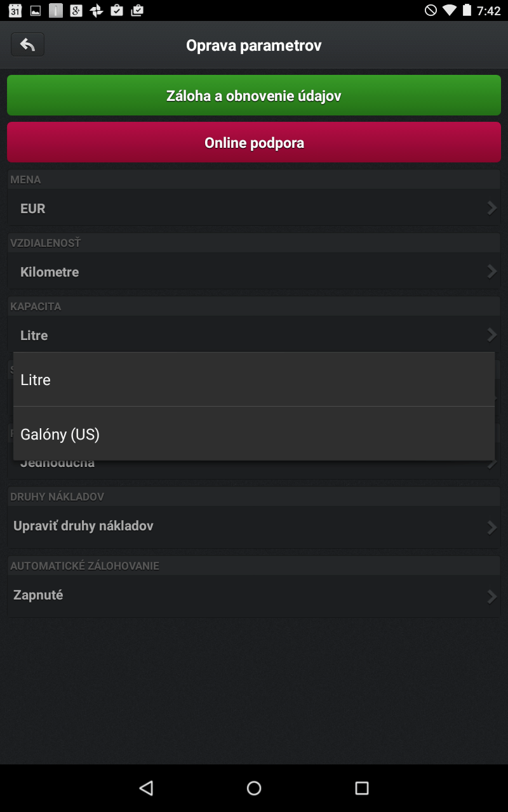
Task: Tap the back arrow button
Action: [27, 45]
